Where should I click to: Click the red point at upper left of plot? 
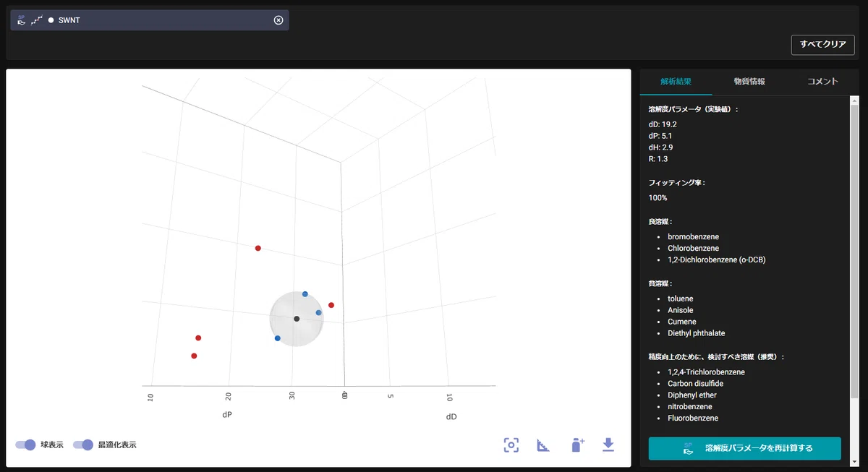click(x=258, y=249)
